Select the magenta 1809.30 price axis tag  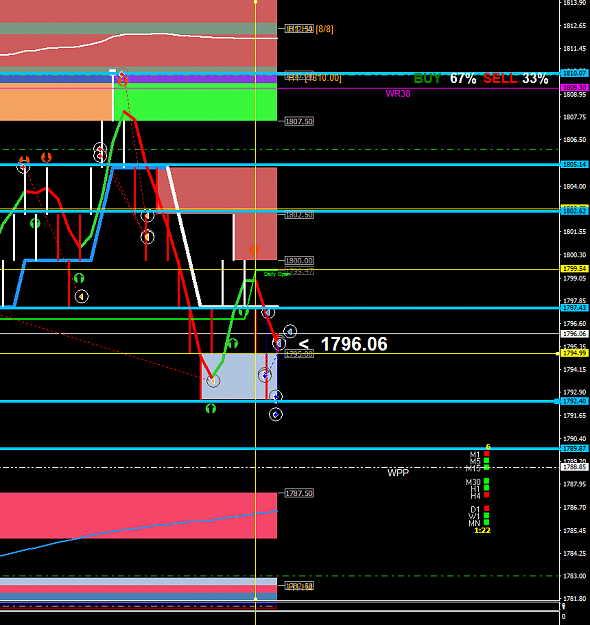[574, 87]
